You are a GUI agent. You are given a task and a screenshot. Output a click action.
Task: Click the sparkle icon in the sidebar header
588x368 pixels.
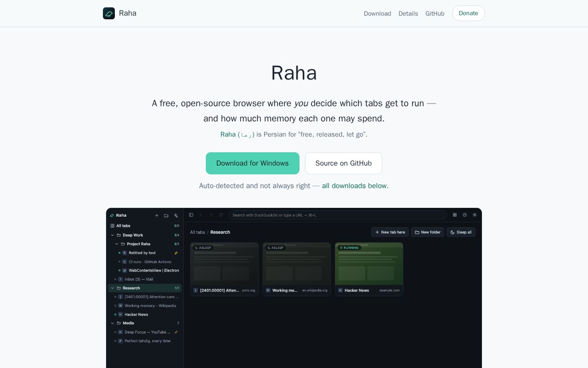(x=176, y=215)
